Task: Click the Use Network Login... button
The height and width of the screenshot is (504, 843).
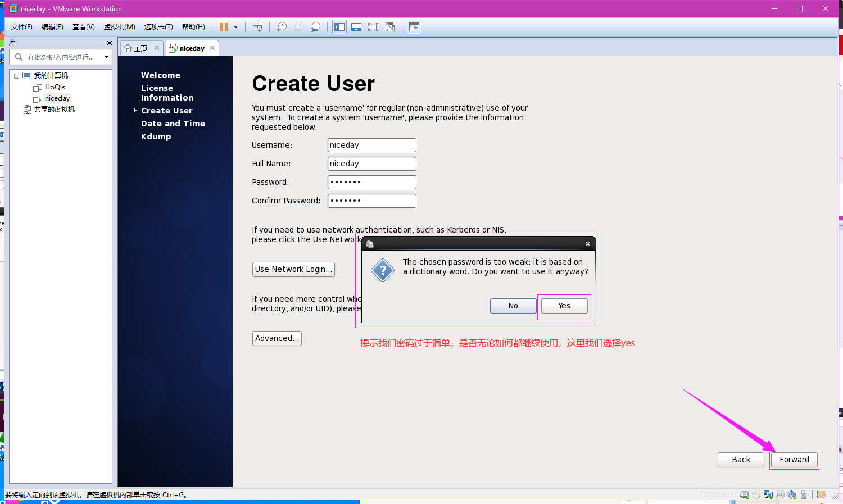Action: pos(293,269)
